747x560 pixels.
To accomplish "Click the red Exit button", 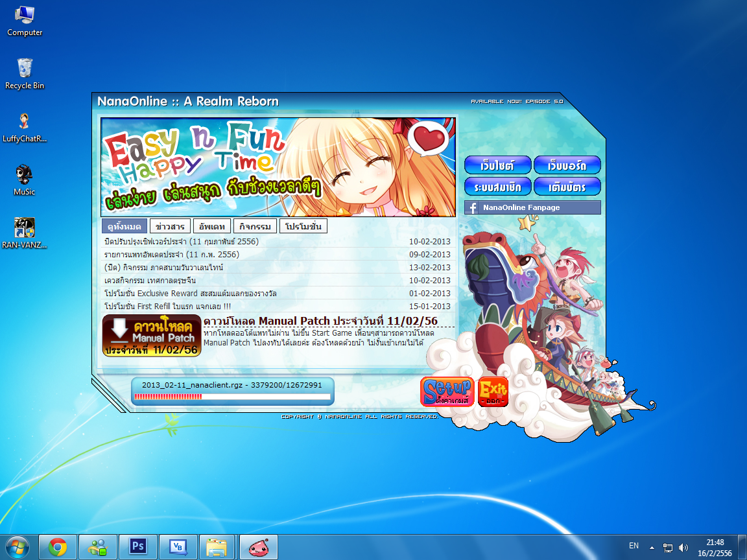I will (x=493, y=392).
